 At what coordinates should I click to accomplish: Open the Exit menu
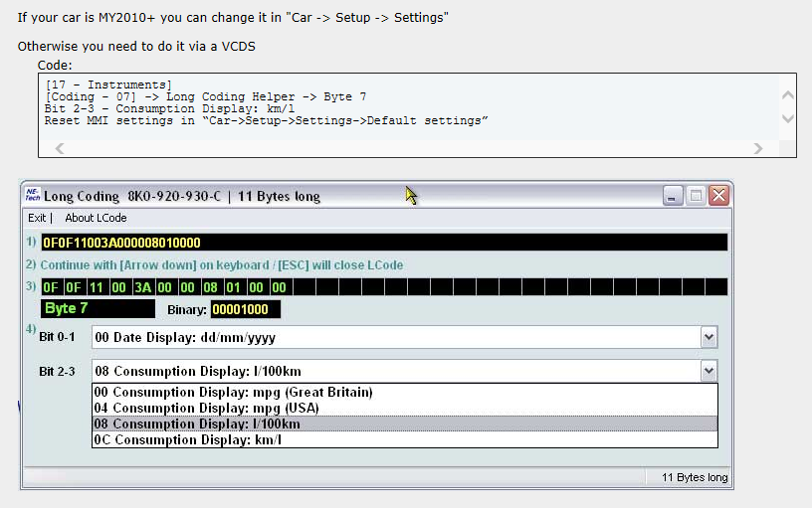[37, 218]
